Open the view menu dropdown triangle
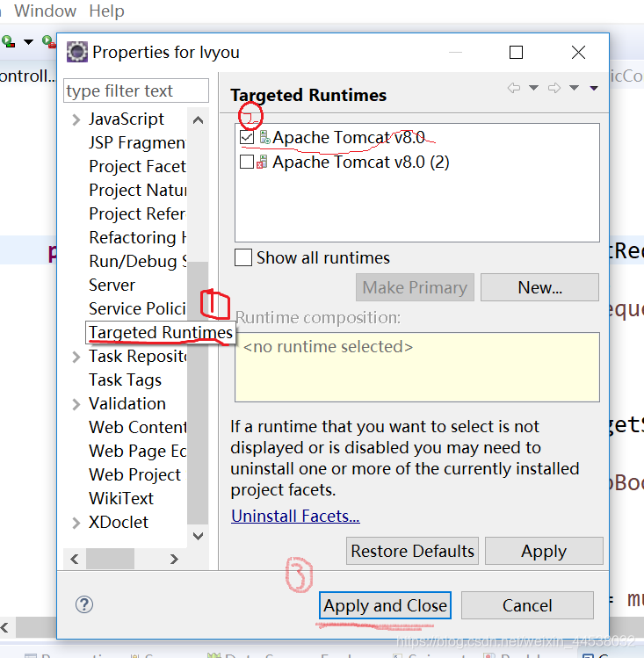The image size is (644, 658). (594, 88)
